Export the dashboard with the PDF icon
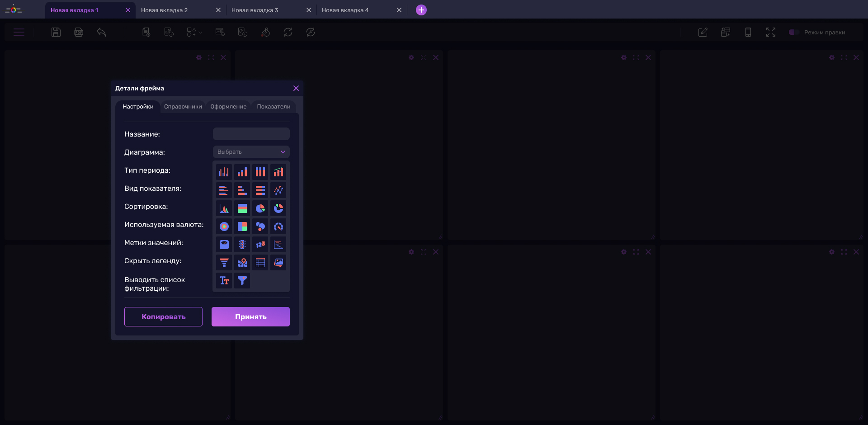868x425 pixels. point(79,32)
